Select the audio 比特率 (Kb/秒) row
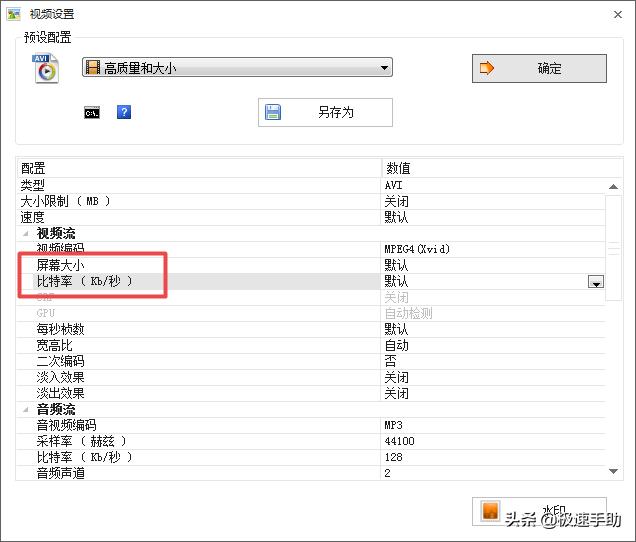The height and width of the screenshot is (542, 636). 311,457
